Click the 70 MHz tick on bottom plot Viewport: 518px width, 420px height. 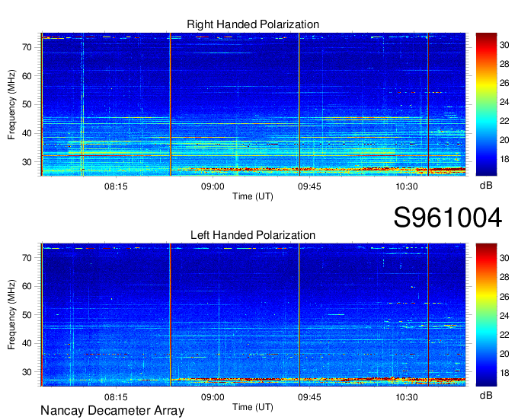click(x=27, y=258)
